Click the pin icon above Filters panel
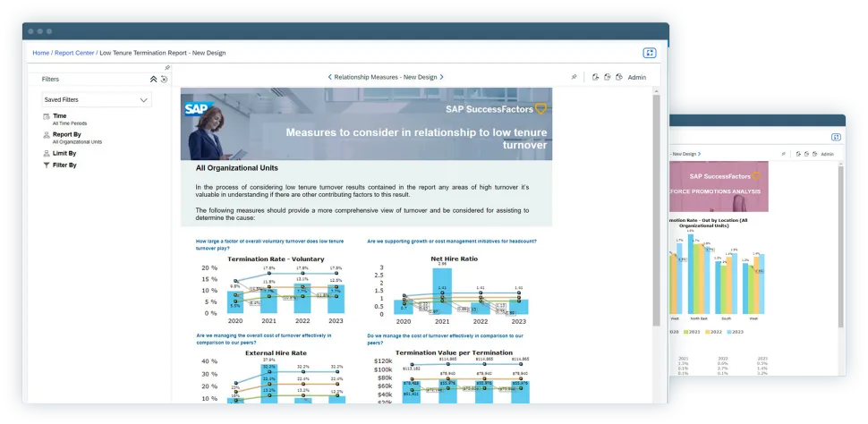Image resolution: width=868 pixels, height=424 pixels. tap(166, 68)
